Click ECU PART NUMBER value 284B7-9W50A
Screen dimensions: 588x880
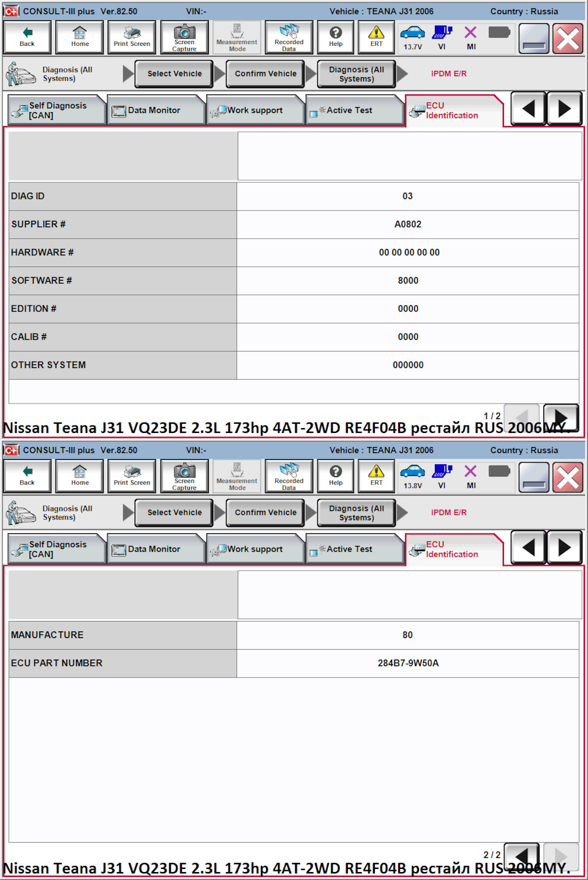(408, 663)
